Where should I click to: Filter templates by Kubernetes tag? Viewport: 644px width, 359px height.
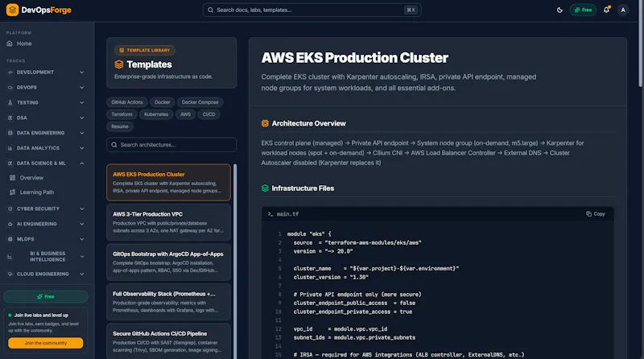click(x=156, y=114)
